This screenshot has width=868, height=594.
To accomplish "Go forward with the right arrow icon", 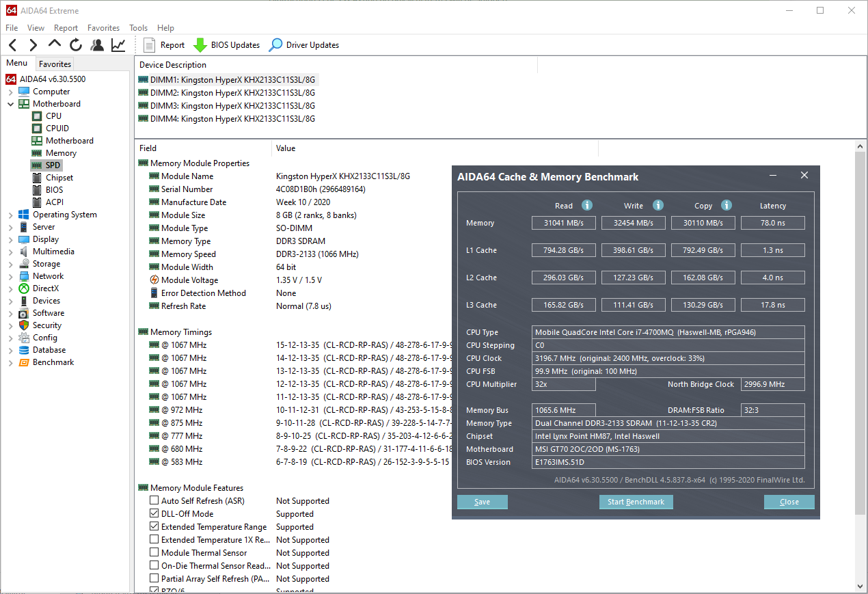I will point(33,45).
